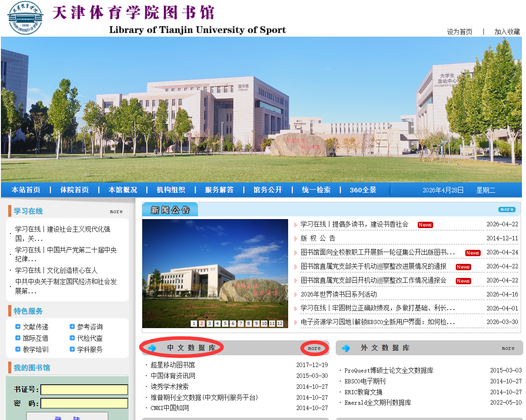Show more 外文数据库 databases
The image size is (526, 420).
pyautogui.click(x=508, y=348)
